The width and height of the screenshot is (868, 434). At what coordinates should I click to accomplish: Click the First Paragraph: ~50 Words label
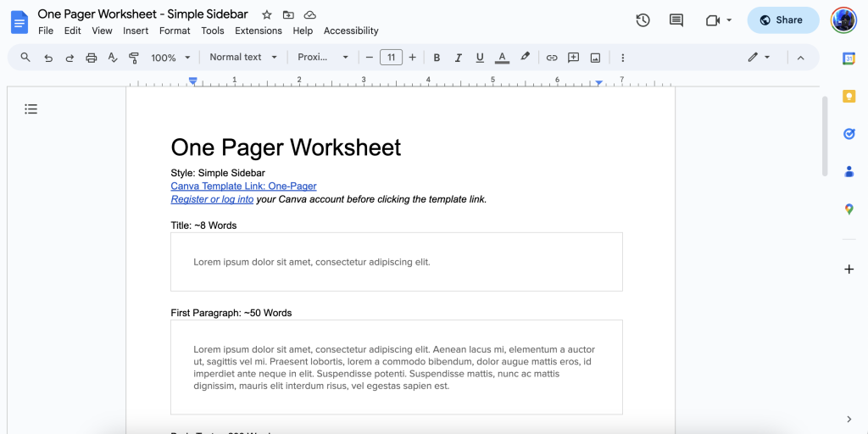coord(231,313)
